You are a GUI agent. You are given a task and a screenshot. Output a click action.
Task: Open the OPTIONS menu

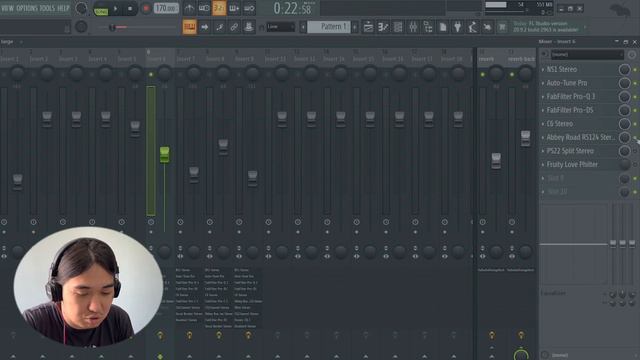coord(27,8)
